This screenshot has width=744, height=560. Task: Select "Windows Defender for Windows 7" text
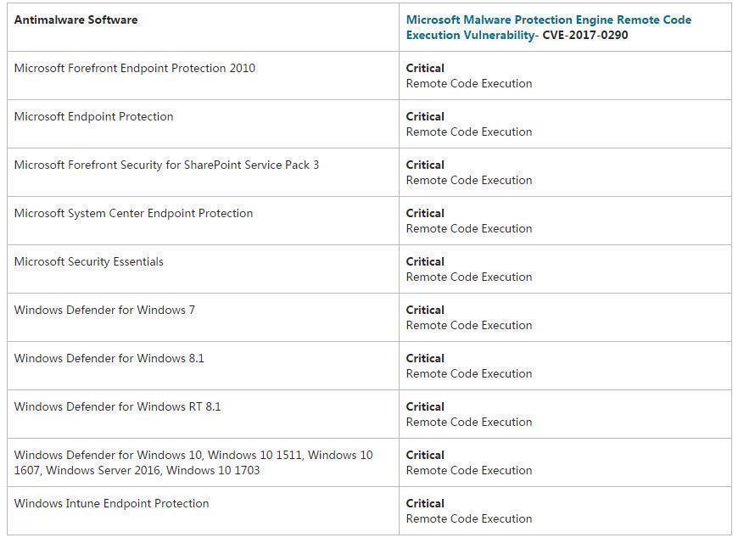click(x=104, y=311)
